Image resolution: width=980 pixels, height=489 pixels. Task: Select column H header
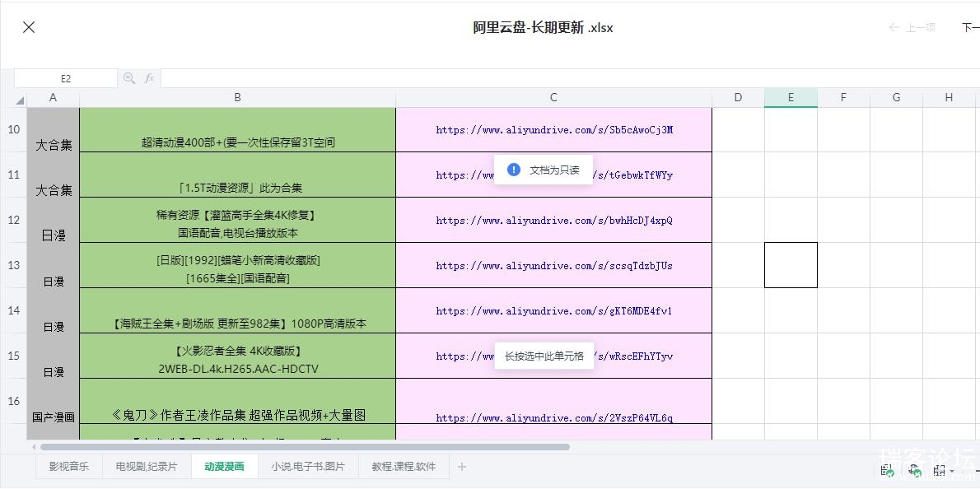point(949,97)
